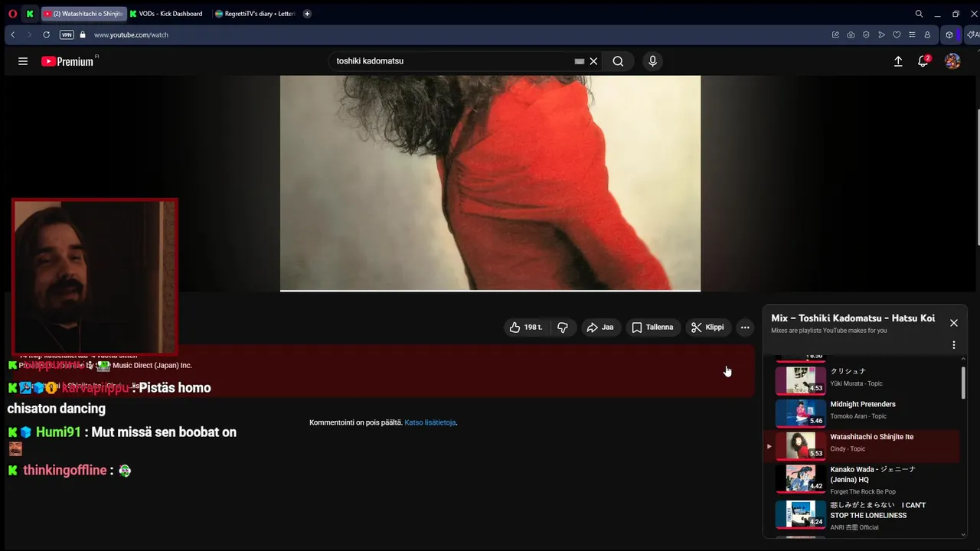
Task: Take a snapshot with the camera icon
Action: tap(851, 34)
